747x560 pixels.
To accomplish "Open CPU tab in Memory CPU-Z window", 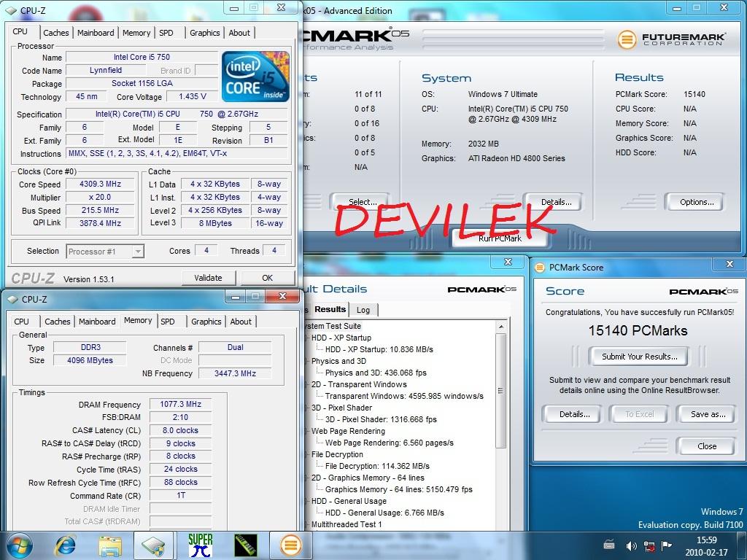I will [x=21, y=322].
